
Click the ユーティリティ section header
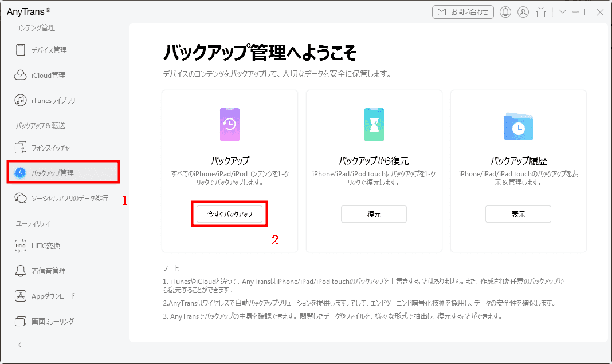tap(33, 223)
